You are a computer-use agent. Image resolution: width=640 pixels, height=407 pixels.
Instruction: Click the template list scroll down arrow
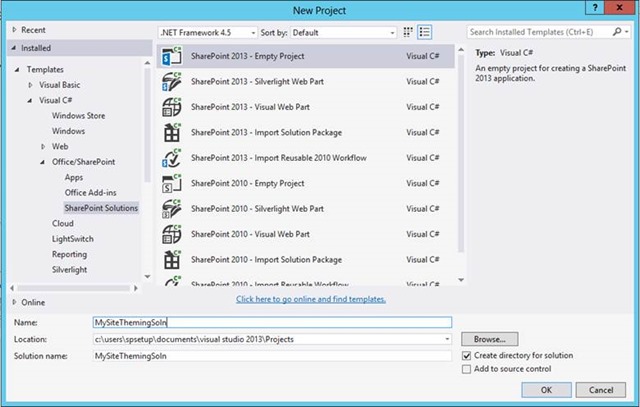(461, 280)
